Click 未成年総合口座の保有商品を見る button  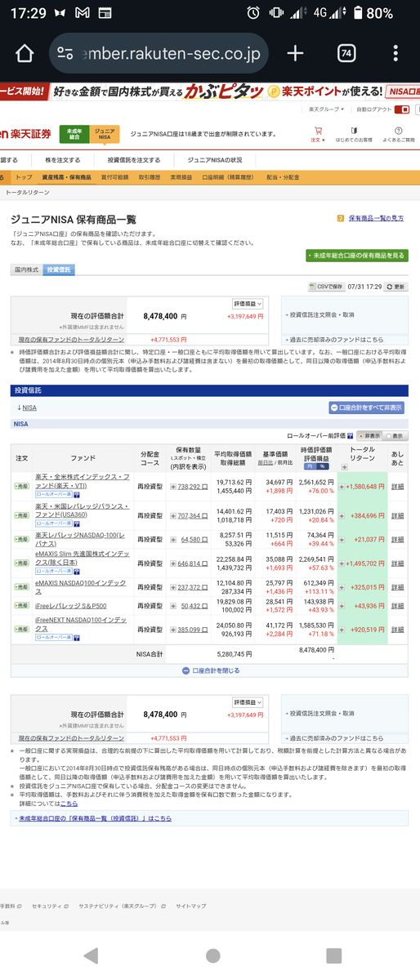356,256
